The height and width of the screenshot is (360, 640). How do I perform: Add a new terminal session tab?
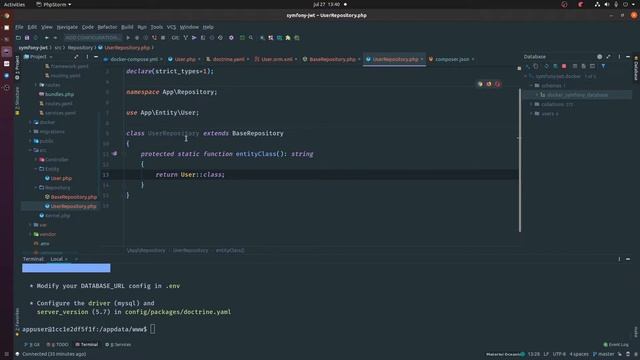[76, 259]
